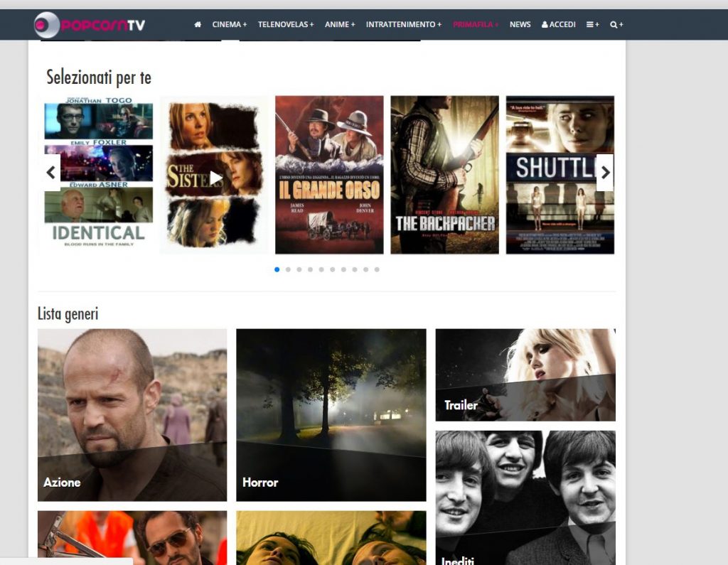This screenshot has width=728, height=565.
Task: Select the fourth carousel page dot
Action: (x=311, y=269)
